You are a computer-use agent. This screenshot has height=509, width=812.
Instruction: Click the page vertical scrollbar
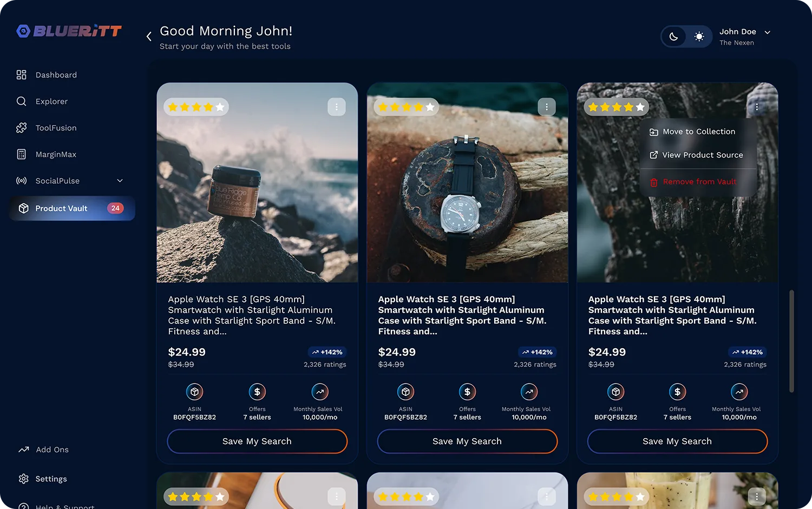(x=791, y=341)
